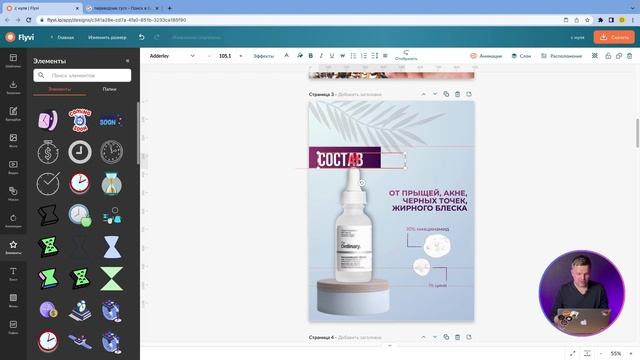The image size is (640, 360).
Task: Open the Layers button in toolbar
Action: click(521, 56)
